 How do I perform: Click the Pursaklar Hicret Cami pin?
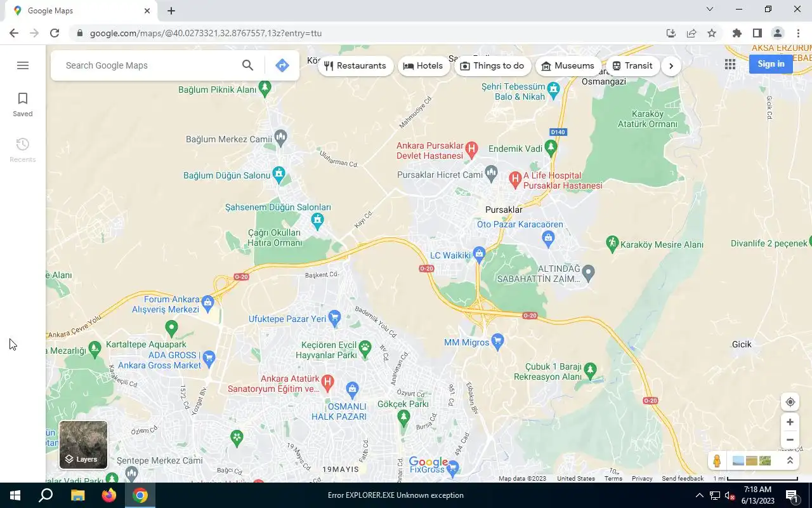491,172
